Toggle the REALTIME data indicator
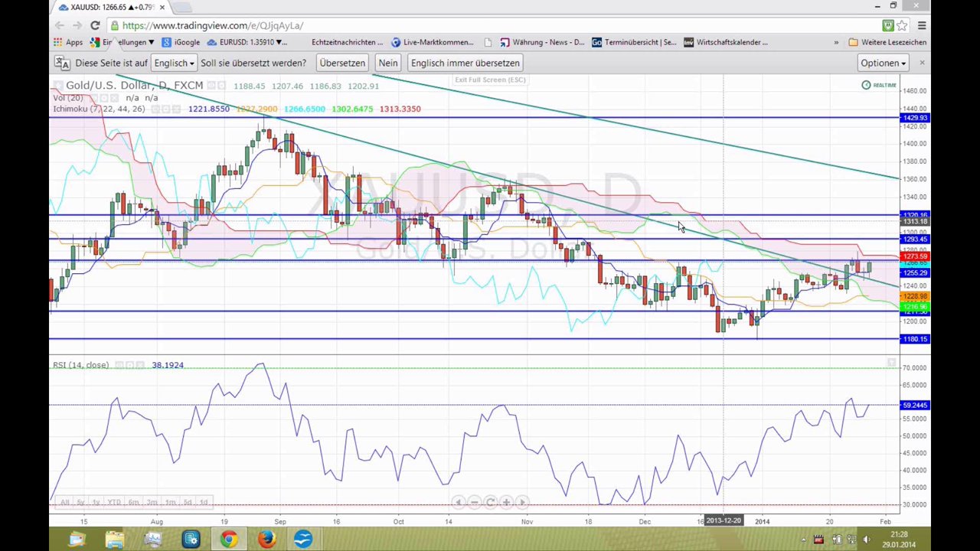 (x=879, y=85)
